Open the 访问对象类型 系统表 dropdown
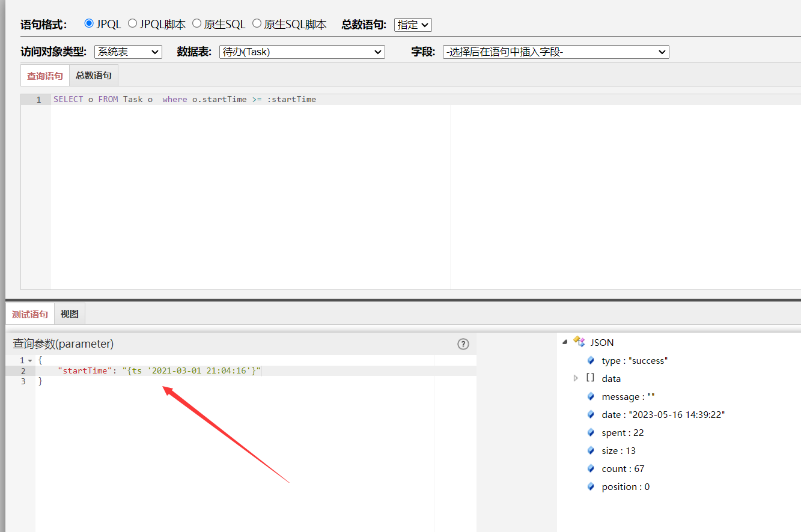 [128, 52]
